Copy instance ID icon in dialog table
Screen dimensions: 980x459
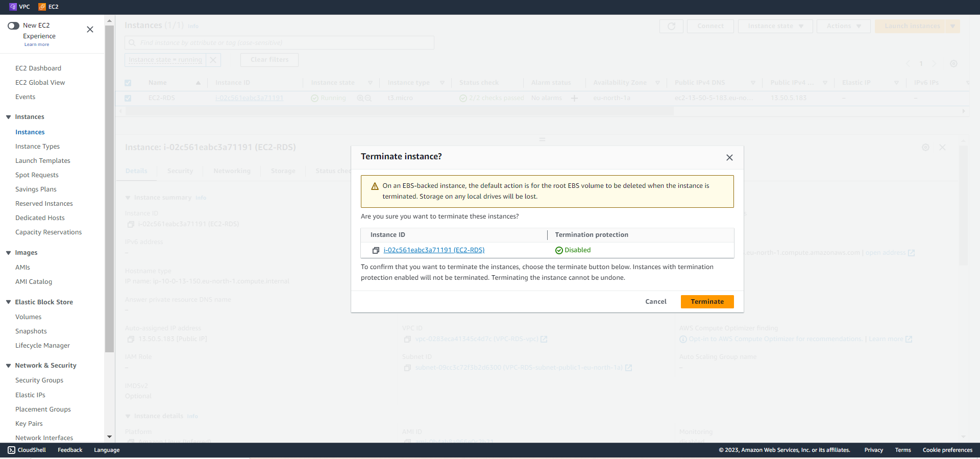click(376, 250)
